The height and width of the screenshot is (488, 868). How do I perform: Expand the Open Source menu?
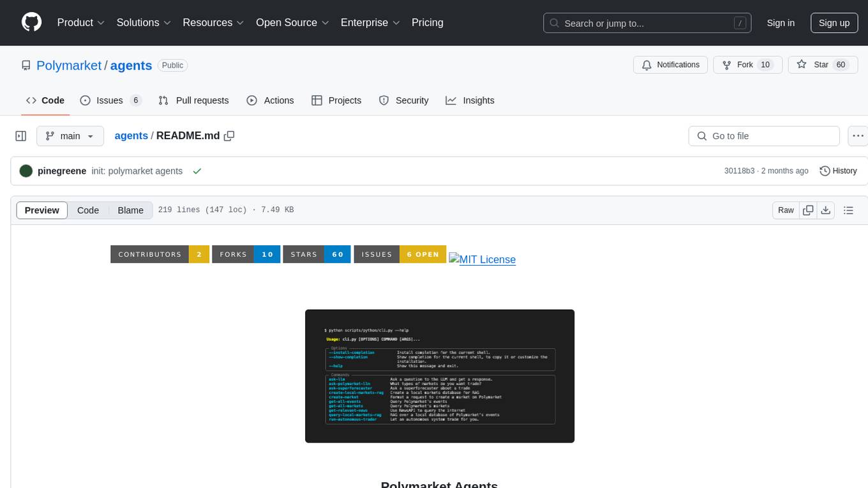[x=292, y=22]
